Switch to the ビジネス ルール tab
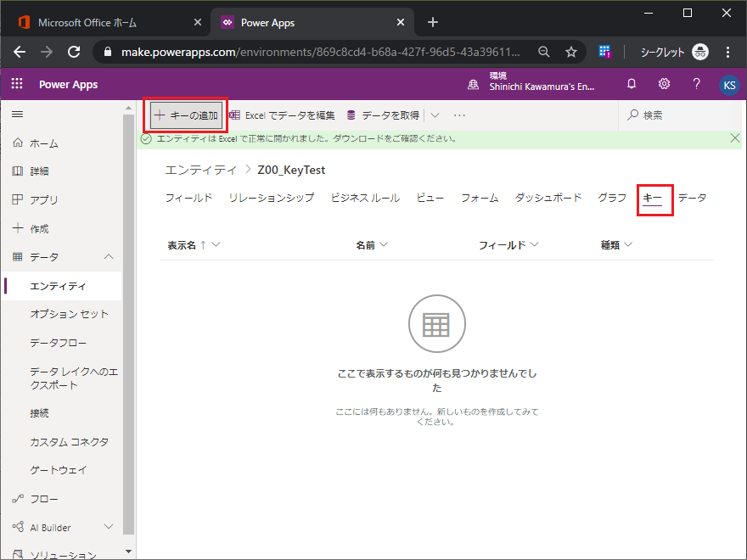 tap(365, 198)
